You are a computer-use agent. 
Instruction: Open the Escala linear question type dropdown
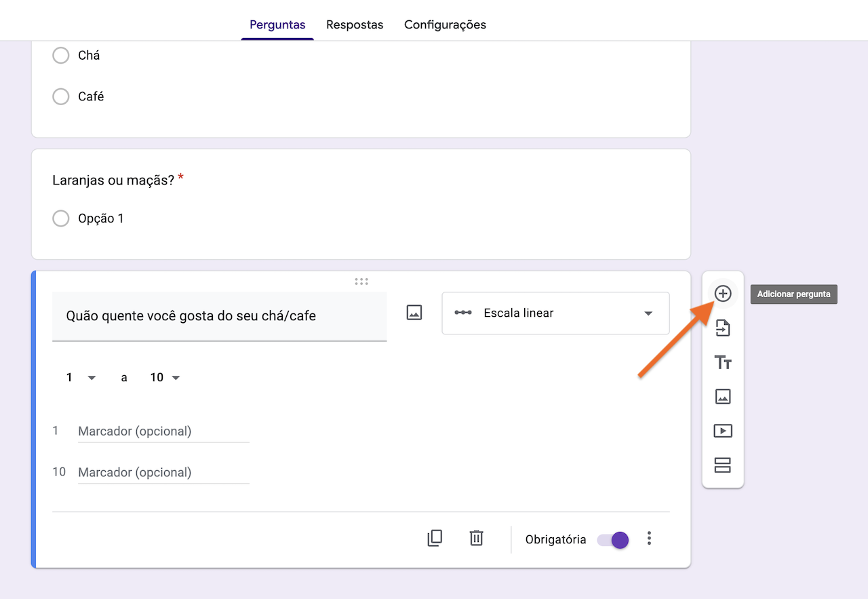coord(555,313)
